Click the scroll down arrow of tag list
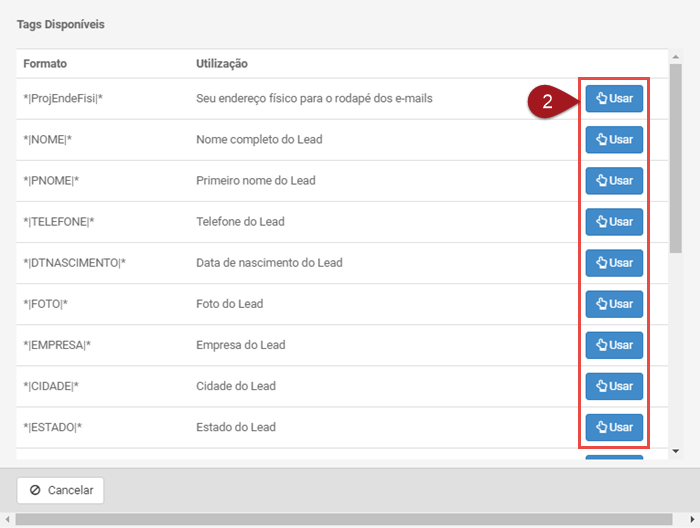Viewport: 700px width, 528px height. tap(676, 451)
